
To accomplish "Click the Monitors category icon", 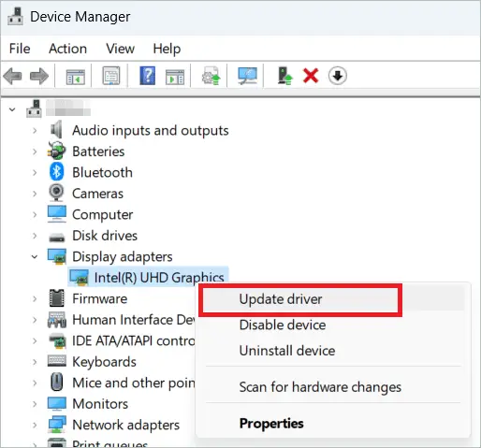I will 56,404.
